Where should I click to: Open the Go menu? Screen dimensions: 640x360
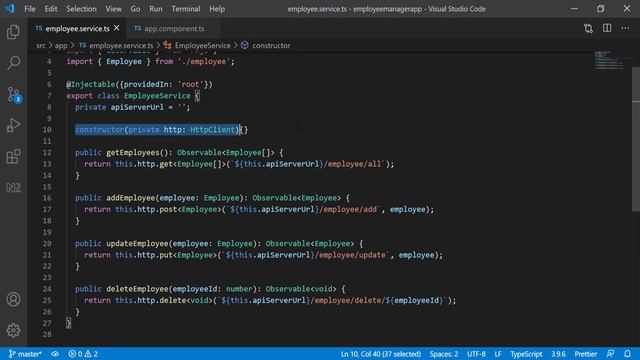(x=135, y=9)
